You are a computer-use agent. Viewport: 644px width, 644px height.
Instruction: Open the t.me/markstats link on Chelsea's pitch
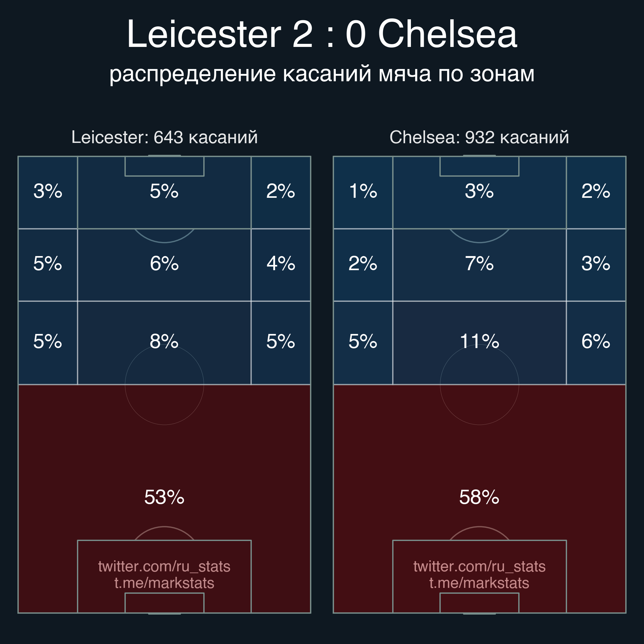point(479,583)
